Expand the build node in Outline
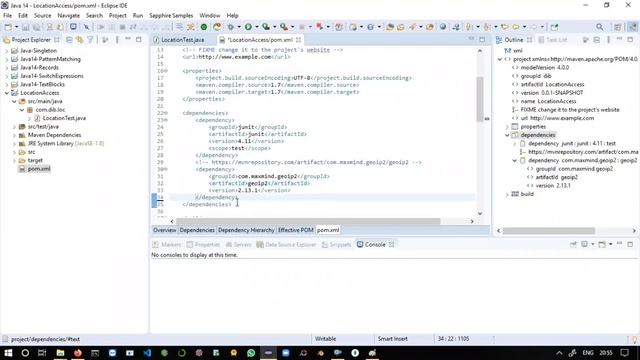Image resolution: width=640 pixels, height=360 pixels. pos(507,194)
